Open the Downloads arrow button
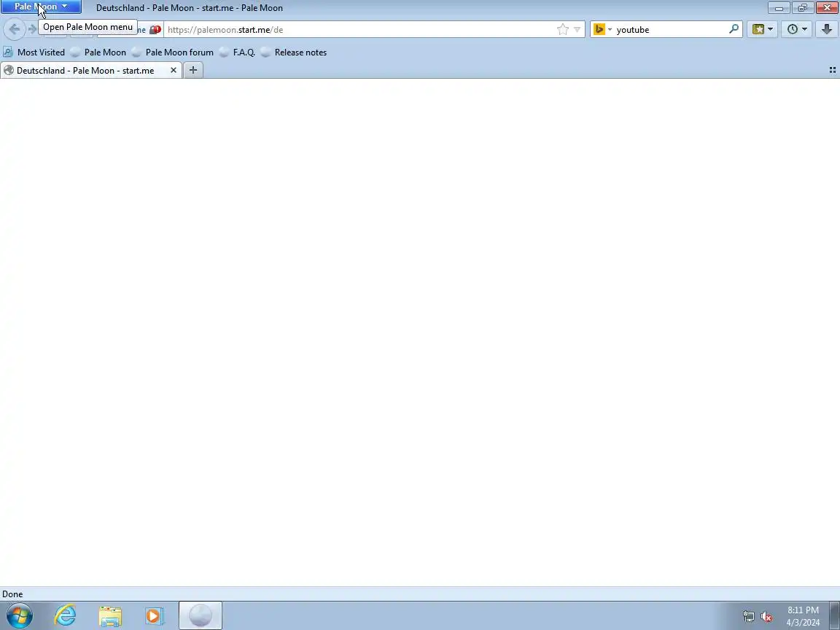840x630 pixels. [827, 29]
